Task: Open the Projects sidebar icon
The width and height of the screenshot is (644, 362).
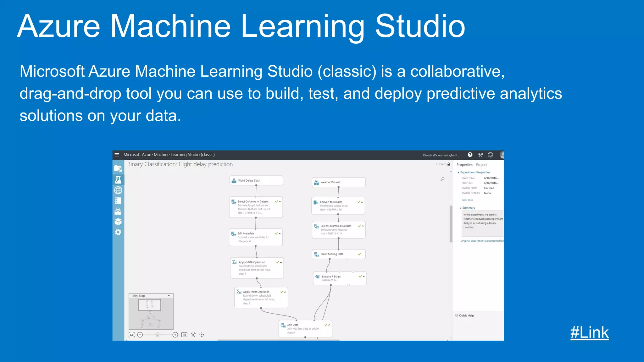Action: click(118, 168)
